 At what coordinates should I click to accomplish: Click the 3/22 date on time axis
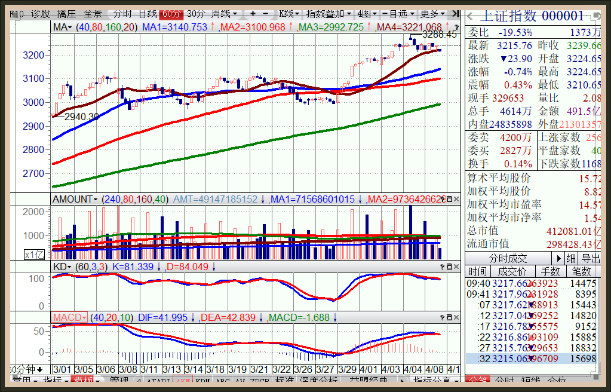click(x=282, y=369)
